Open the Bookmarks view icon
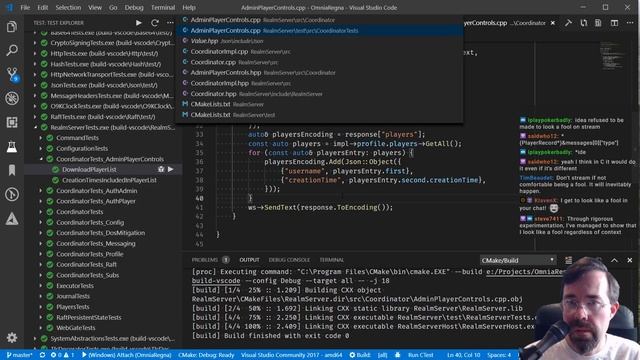 point(12,170)
